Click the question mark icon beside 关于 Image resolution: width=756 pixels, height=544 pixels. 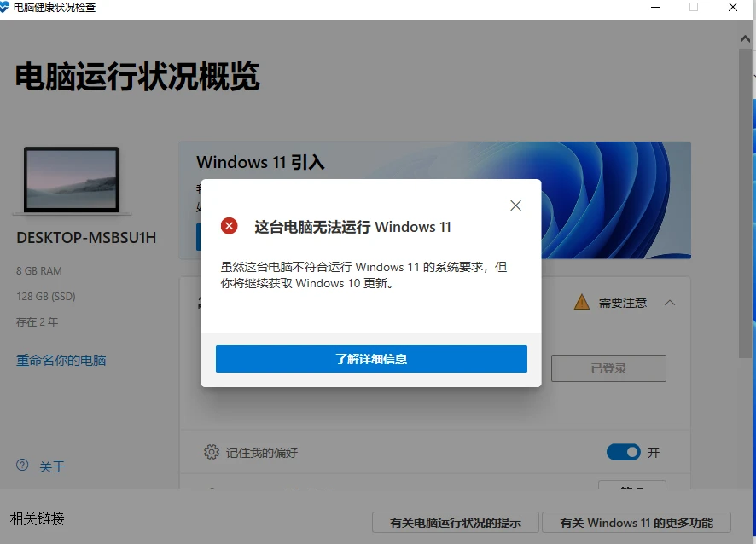[22, 465]
